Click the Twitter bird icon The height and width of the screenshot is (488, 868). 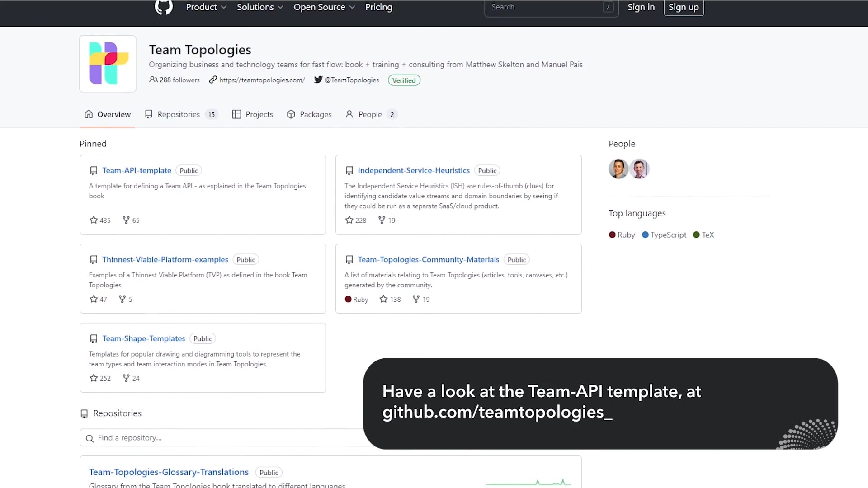318,80
